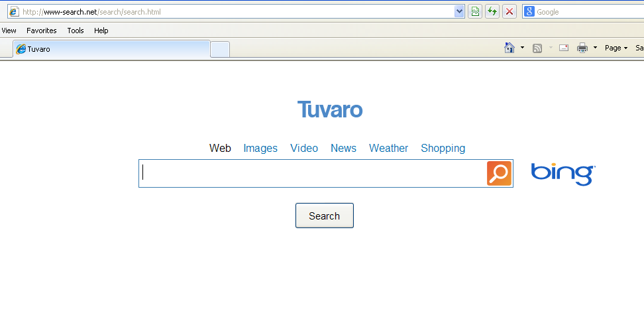Screen dimensions: 644x319
Task: Open the Shopping link
Action: pyautogui.click(x=443, y=148)
